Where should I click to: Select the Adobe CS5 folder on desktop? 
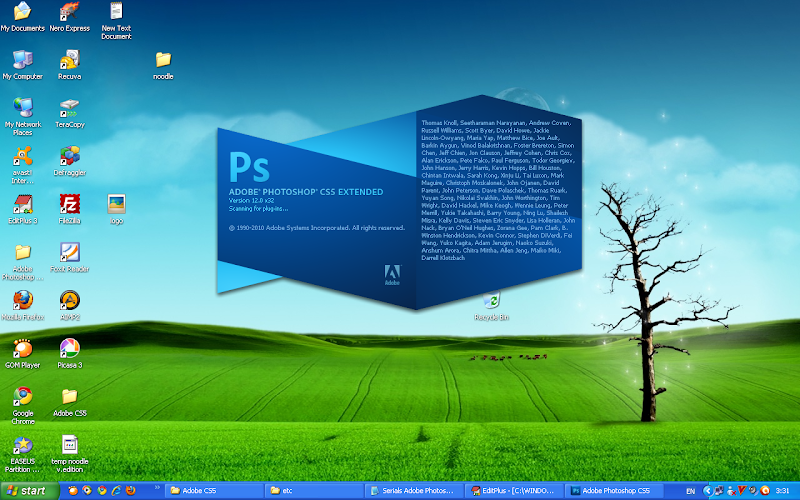[69, 402]
